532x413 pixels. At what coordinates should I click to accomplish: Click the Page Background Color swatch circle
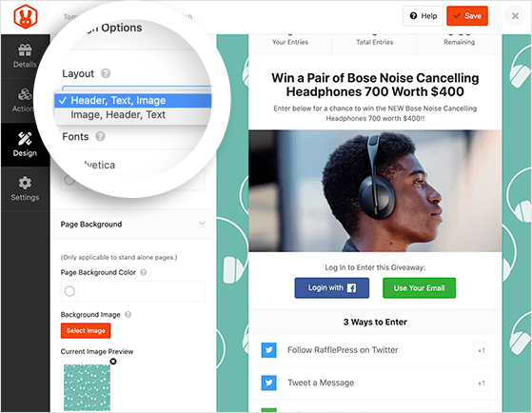69,291
